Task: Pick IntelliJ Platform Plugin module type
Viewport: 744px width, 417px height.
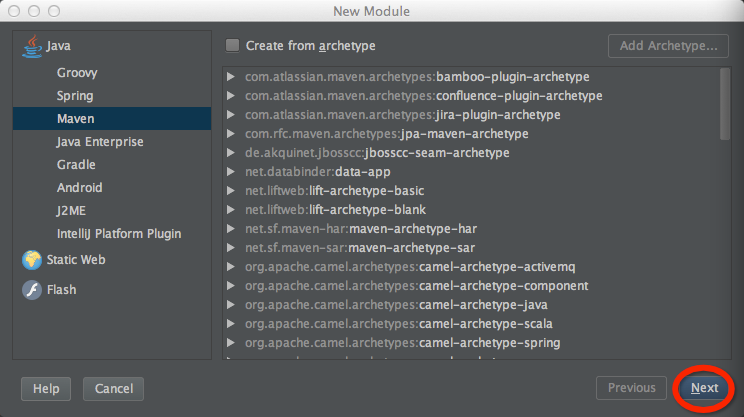Action: click(x=119, y=234)
